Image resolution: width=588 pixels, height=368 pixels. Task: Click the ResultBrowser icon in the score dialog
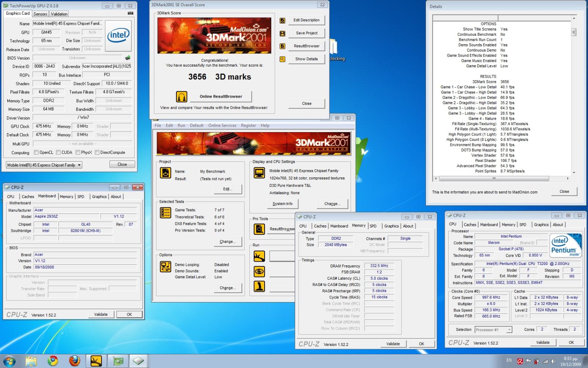click(282, 46)
